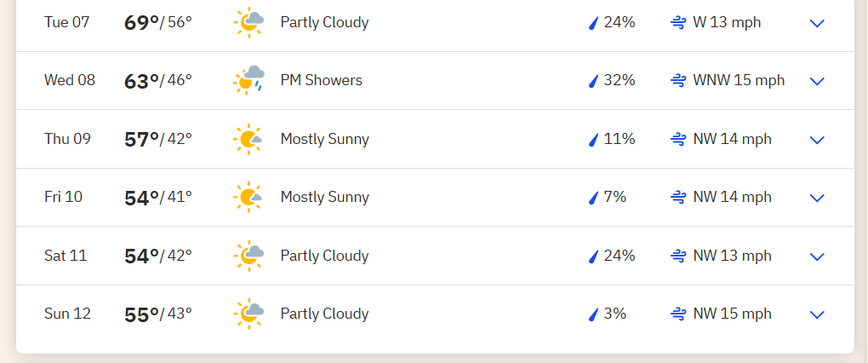Open Thu 09 details with the chevron

point(817,140)
